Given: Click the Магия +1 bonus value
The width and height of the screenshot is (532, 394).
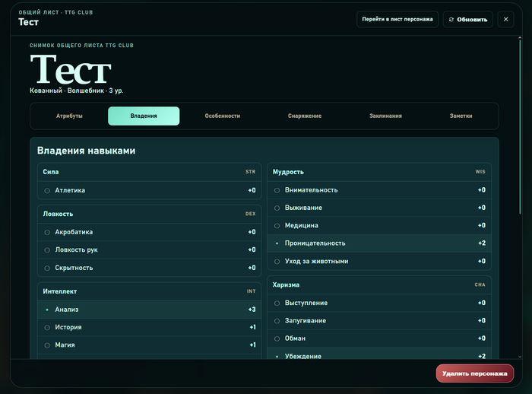Looking at the screenshot, I should [x=252, y=345].
